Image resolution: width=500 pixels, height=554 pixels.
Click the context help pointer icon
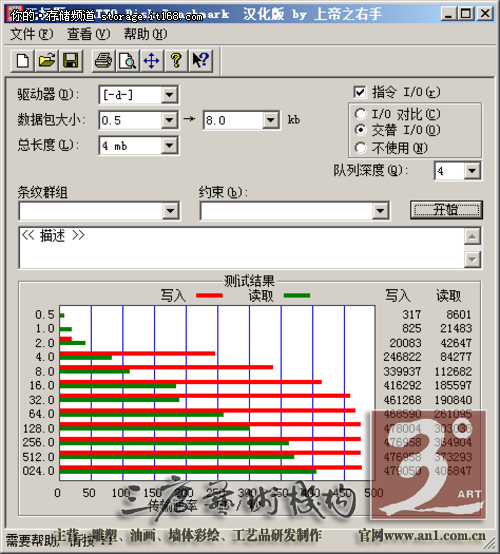pyautogui.click(x=200, y=60)
